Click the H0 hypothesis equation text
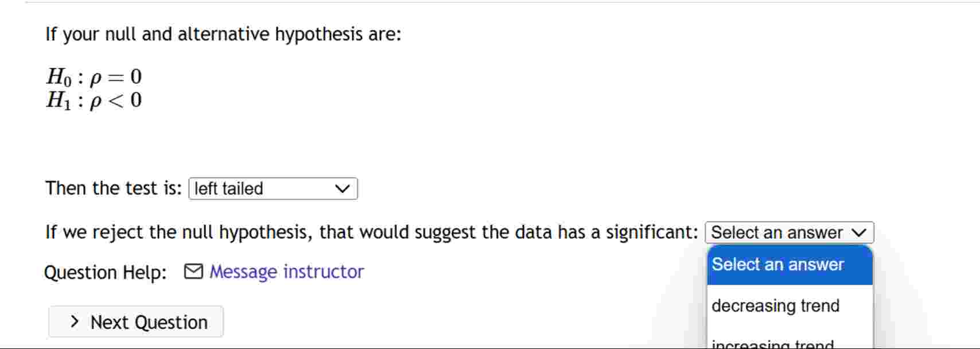This screenshot has width=980, height=349. (94, 76)
